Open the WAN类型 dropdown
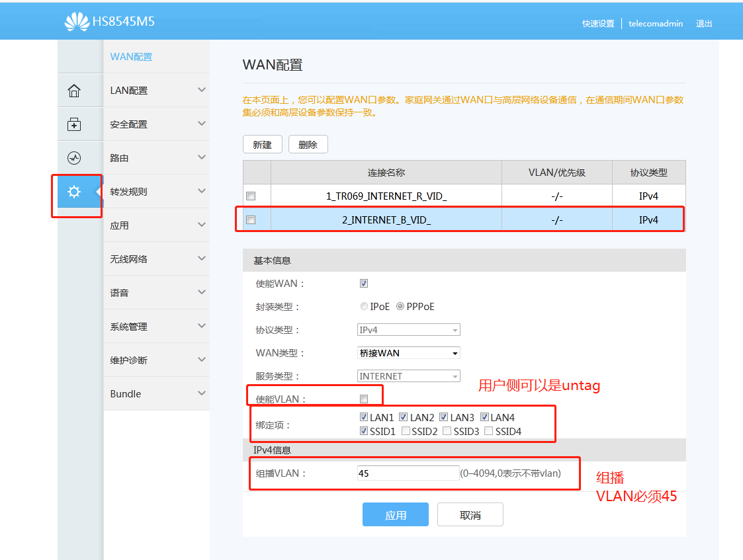 pyautogui.click(x=408, y=353)
